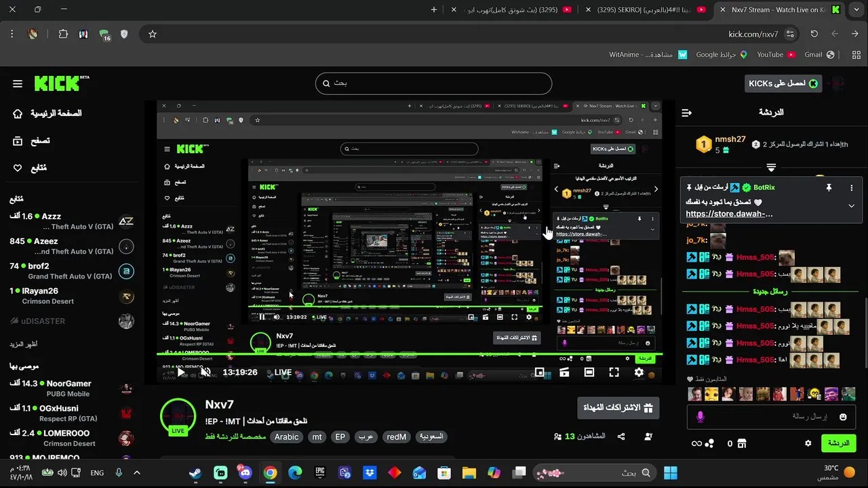Send message with الدردشة button
The width and height of the screenshot is (868, 488).
(839, 443)
